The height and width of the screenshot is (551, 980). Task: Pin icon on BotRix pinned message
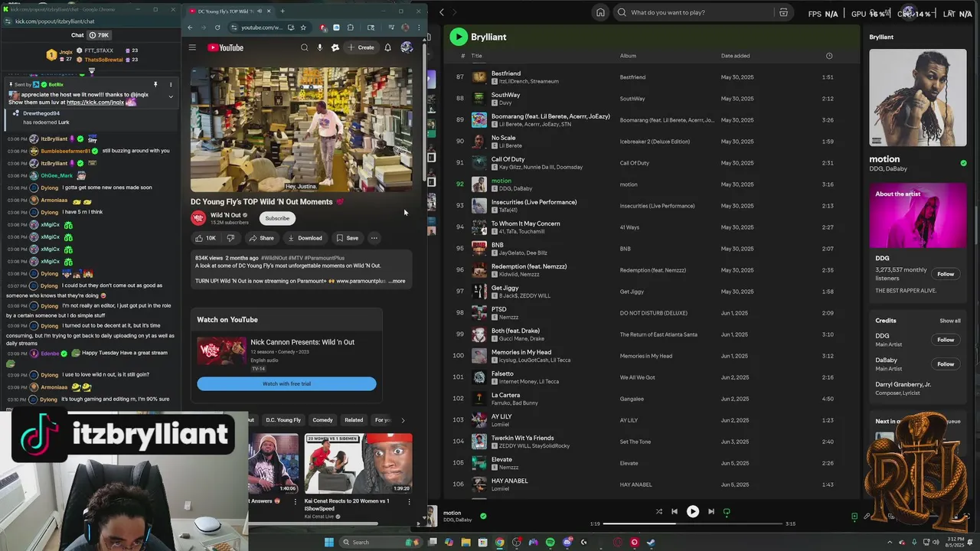pyautogui.click(x=155, y=84)
